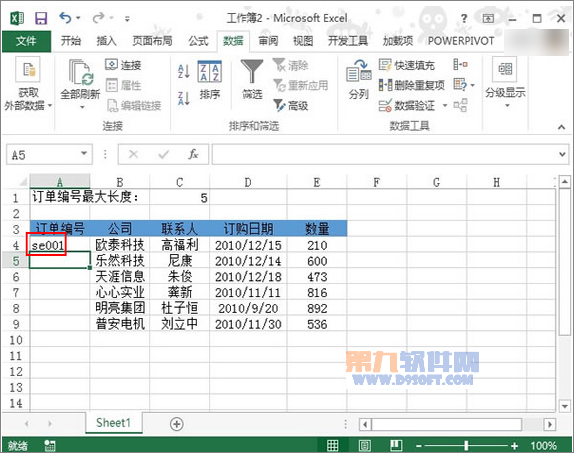Select column D header
This screenshot has width=574, height=453.
tap(248, 182)
